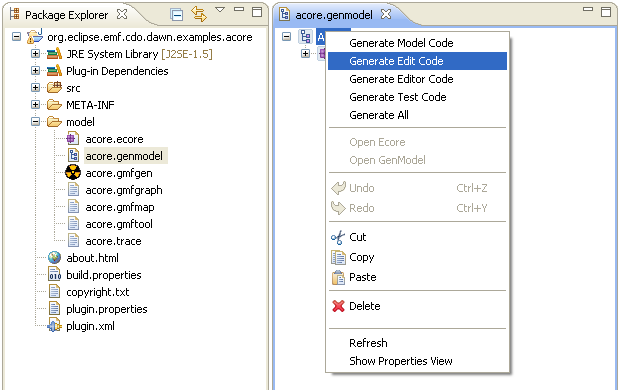
Task: Click the acore.gmfgen radiation-style icon
Action: pyautogui.click(x=73, y=173)
